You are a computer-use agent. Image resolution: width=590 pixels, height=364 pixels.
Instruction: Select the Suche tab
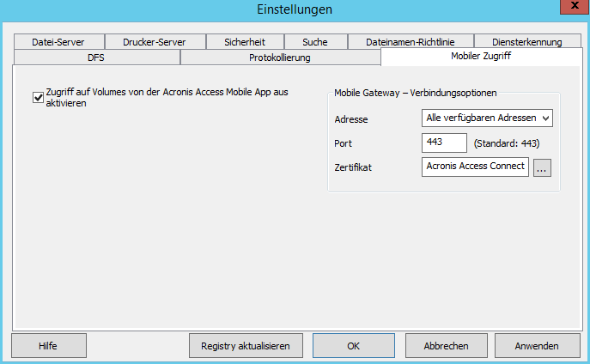[x=315, y=42]
